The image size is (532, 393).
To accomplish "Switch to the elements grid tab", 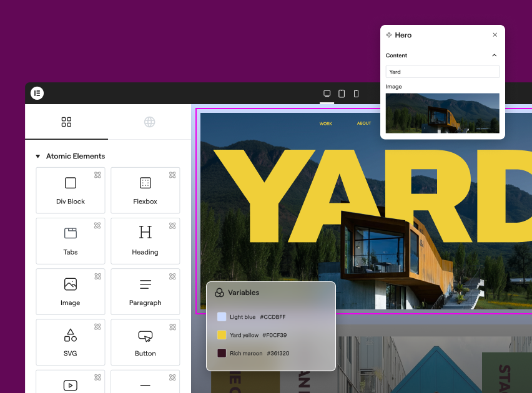I will [x=66, y=122].
